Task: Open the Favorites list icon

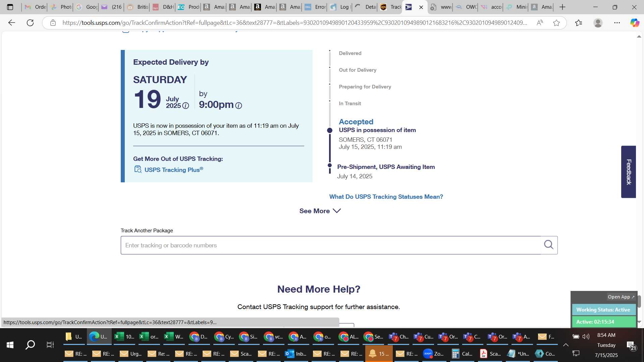Action: (579, 23)
